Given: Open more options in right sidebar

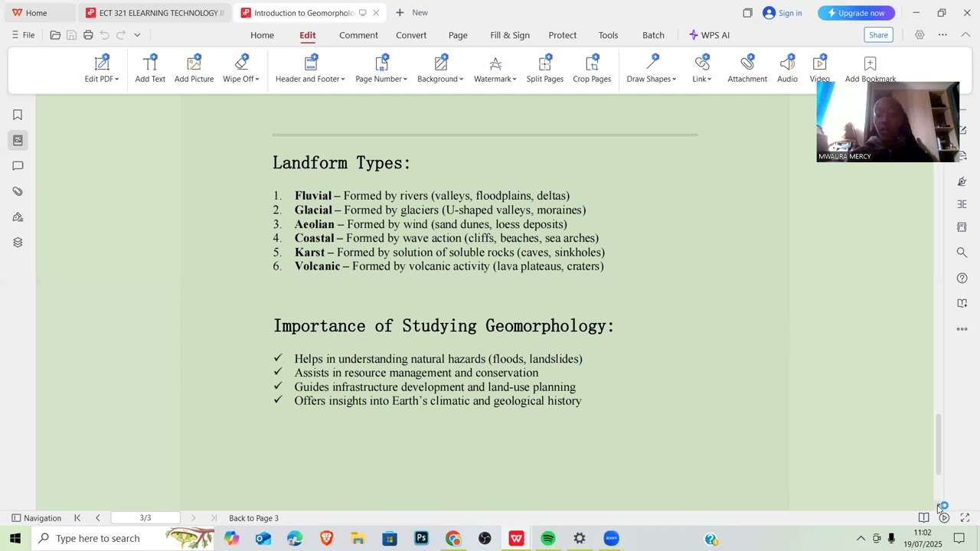Looking at the screenshot, I should (962, 329).
